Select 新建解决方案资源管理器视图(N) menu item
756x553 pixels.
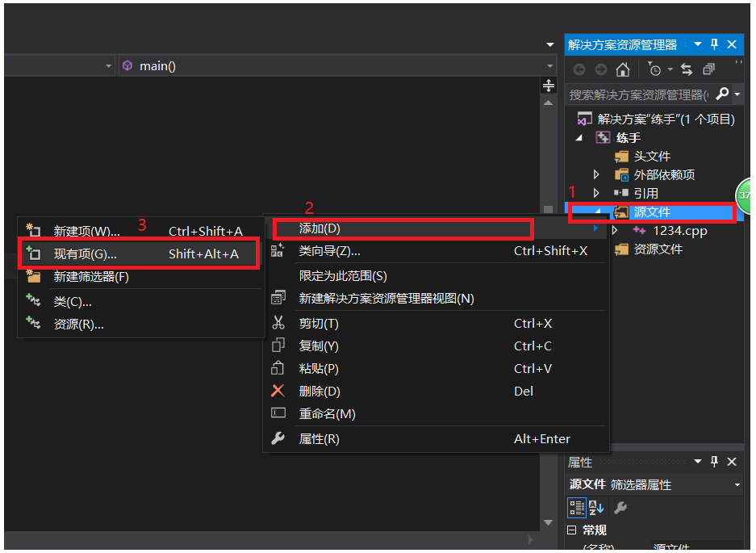(436, 299)
